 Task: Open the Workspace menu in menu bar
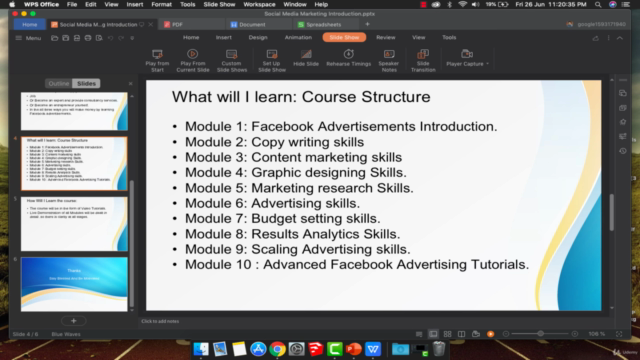click(259, 4)
